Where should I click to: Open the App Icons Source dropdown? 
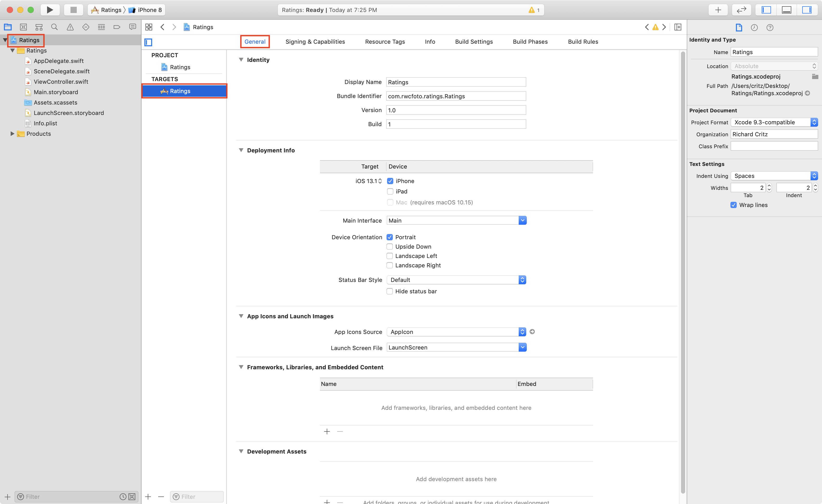click(456, 332)
